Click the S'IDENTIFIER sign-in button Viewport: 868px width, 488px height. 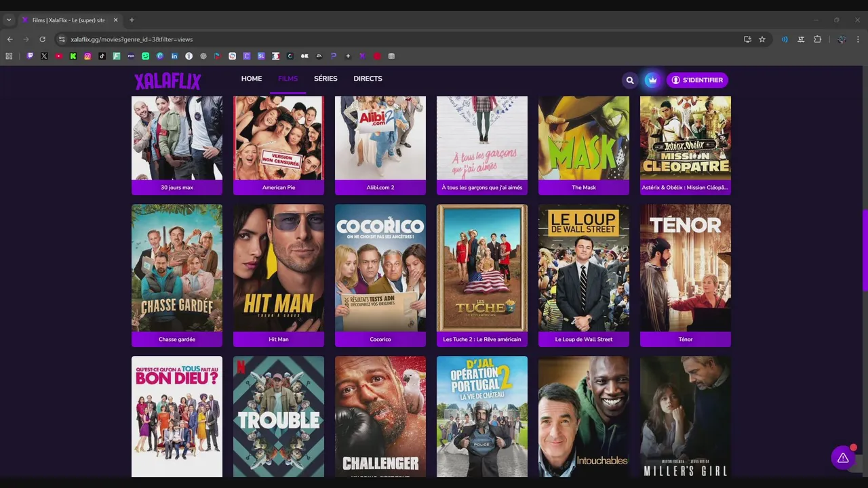[x=697, y=80]
